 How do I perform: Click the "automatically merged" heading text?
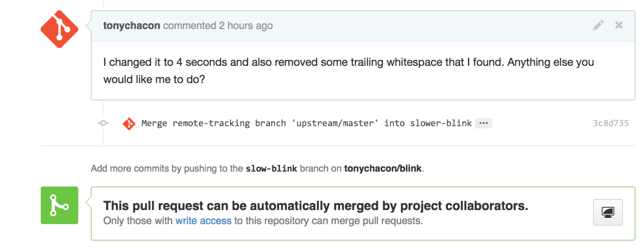pos(315,206)
